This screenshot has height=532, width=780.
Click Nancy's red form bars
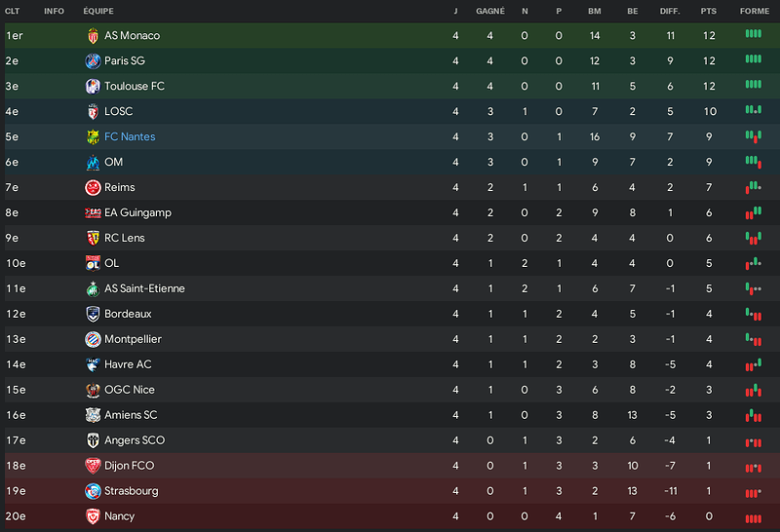753,518
